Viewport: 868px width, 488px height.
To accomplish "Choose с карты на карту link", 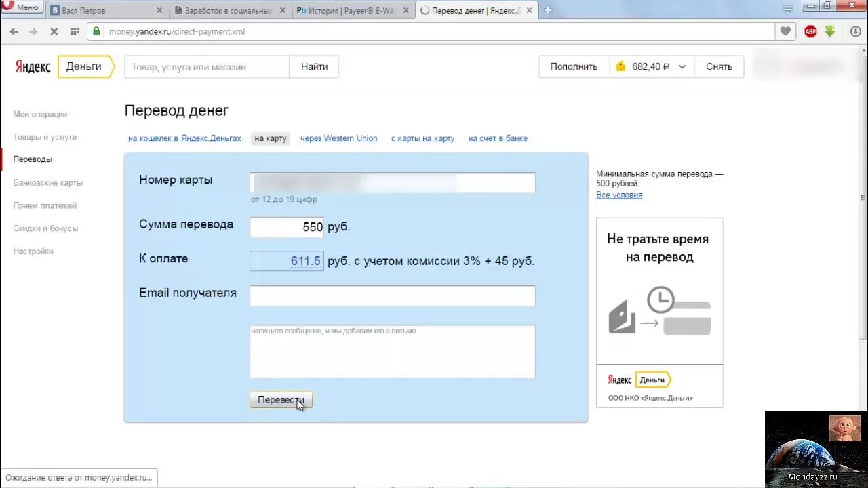I will 422,138.
